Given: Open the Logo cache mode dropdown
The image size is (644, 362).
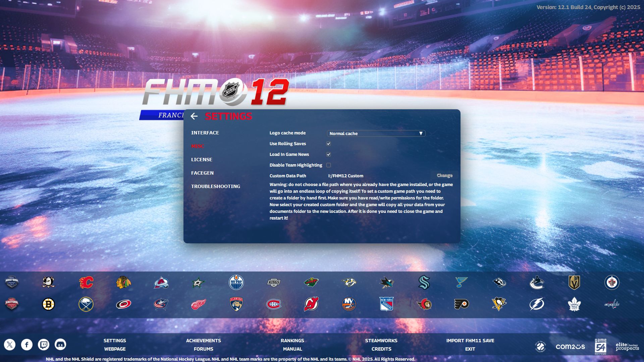Looking at the screenshot, I should pos(376,133).
